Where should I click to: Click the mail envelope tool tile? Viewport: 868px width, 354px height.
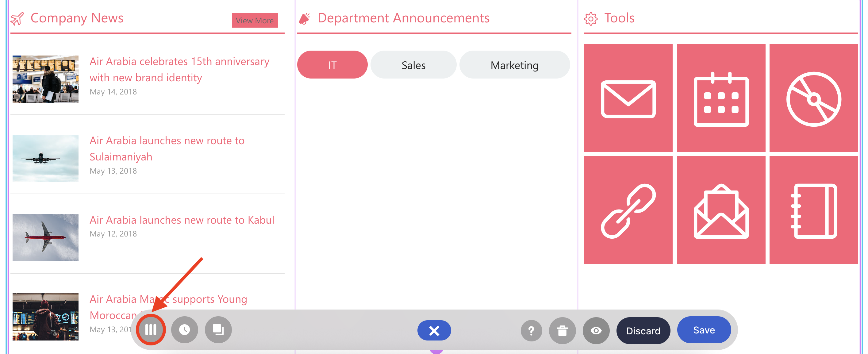pyautogui.click(x=628, y=98)
